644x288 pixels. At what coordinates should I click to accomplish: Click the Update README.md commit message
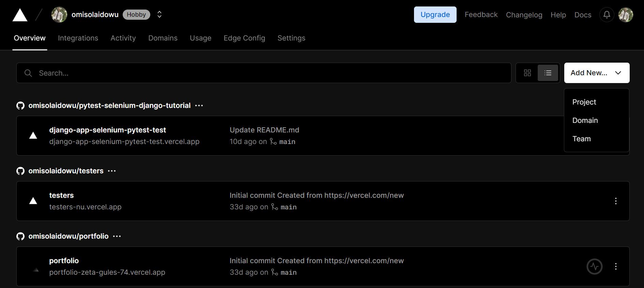(x=264, y=130)
